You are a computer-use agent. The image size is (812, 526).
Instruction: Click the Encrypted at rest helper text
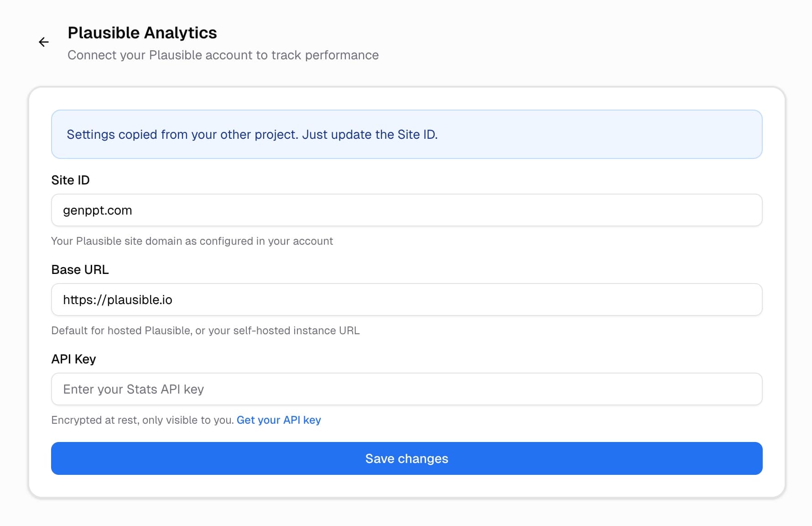[x=142, y=420]
